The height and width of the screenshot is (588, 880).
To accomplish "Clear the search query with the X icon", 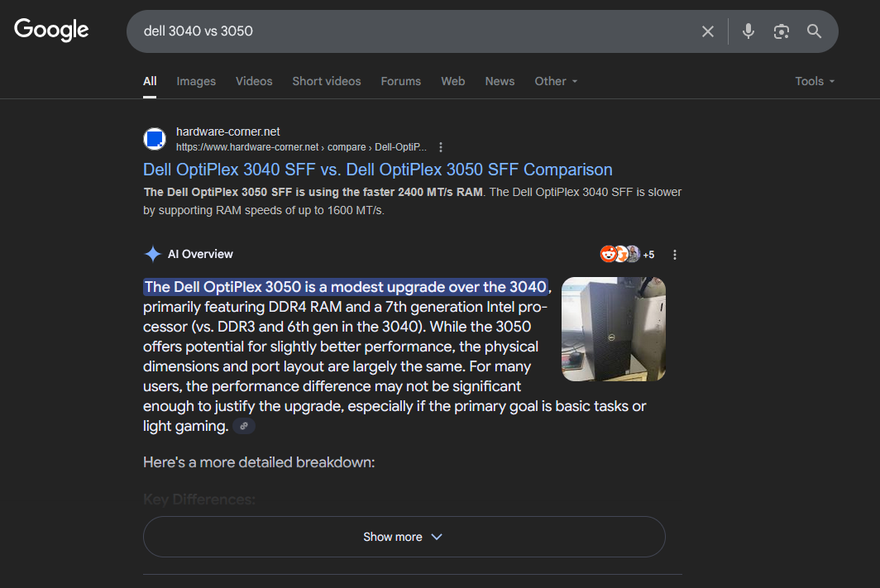I will [x=708, y=31].
